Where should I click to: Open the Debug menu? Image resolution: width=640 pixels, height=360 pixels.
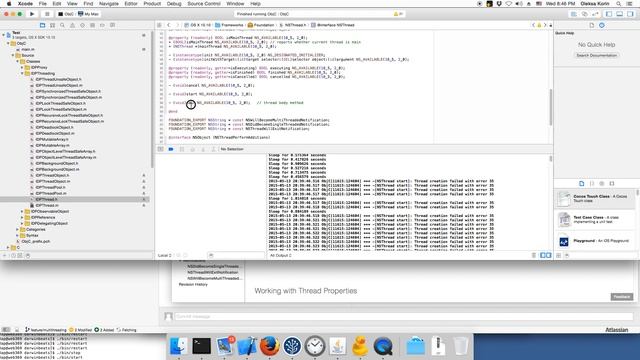[x=174, y=4]
